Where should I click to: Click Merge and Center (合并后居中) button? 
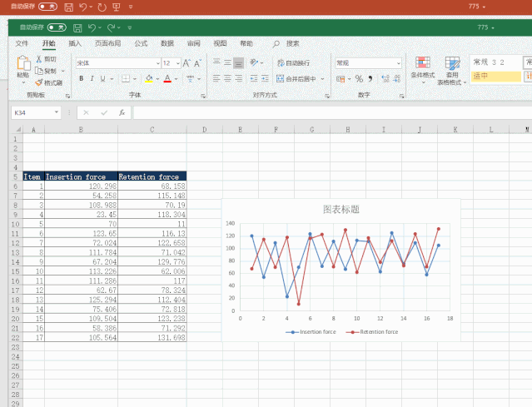pos(296,79)
